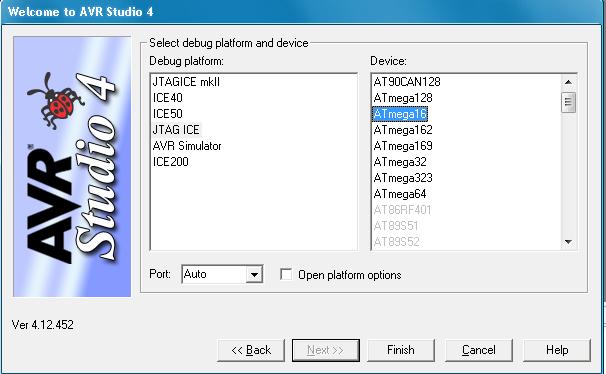This screenshot has width=606, height=374.
Task: Click the Next >> button
Action: point(325,350)
